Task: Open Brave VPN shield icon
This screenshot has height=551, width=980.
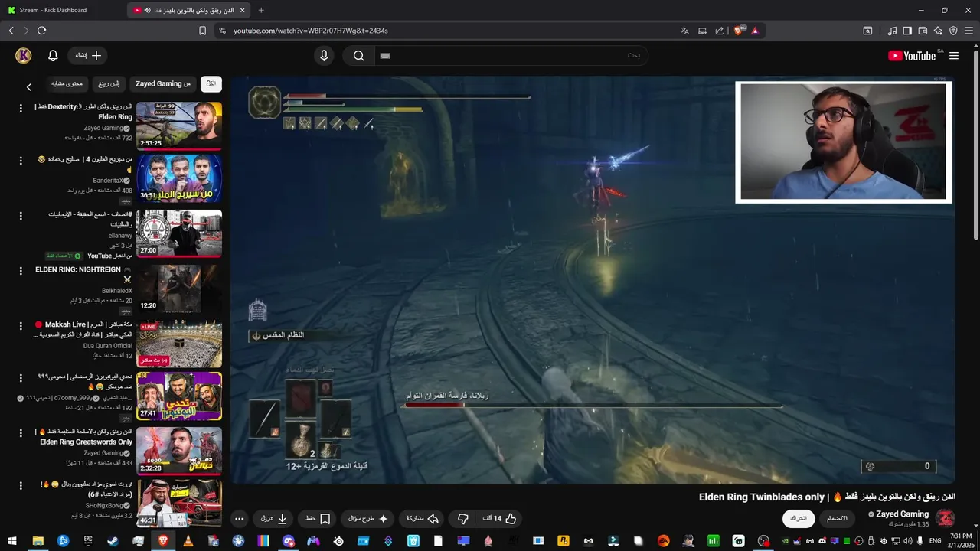Action: coord(953,31)
